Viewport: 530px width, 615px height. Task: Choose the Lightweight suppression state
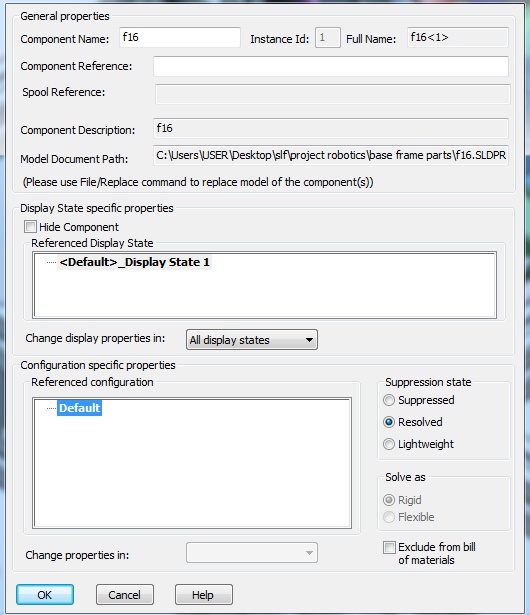pos(389,444)
